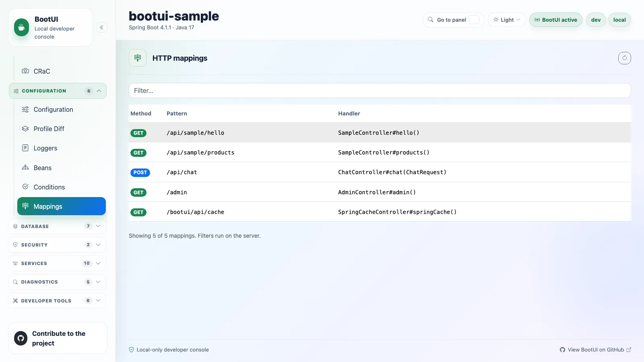
Task: Open View BootUI on GitHub link
Action: (x=595, y=350)
